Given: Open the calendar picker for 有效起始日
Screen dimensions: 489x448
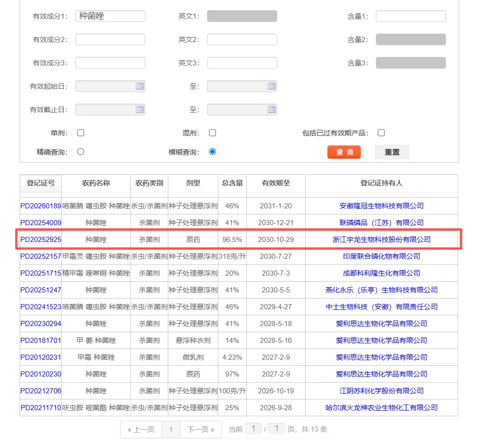Looking at the screenshot, I should point(140,86).
